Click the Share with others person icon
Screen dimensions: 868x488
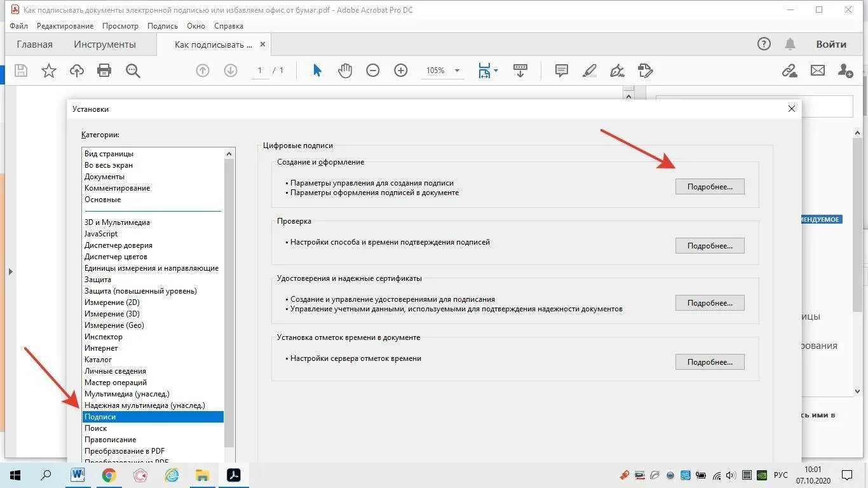click(x=846, y=71)
